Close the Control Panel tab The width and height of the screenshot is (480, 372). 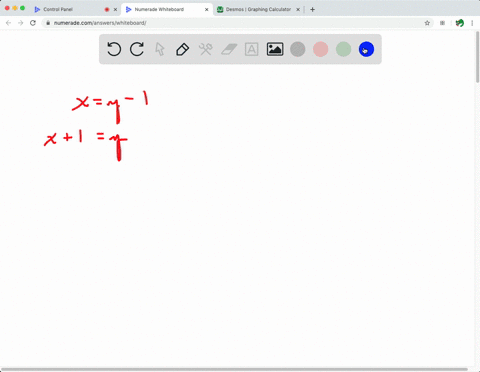point(115,10)
